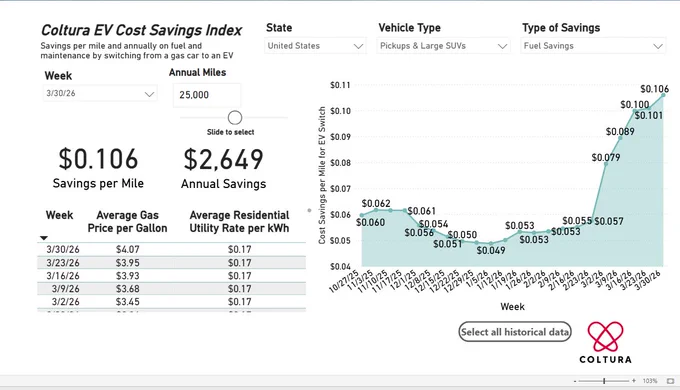
Task: Click the Coltura EV Cost Savings Index title
Action: coord(141,30)
